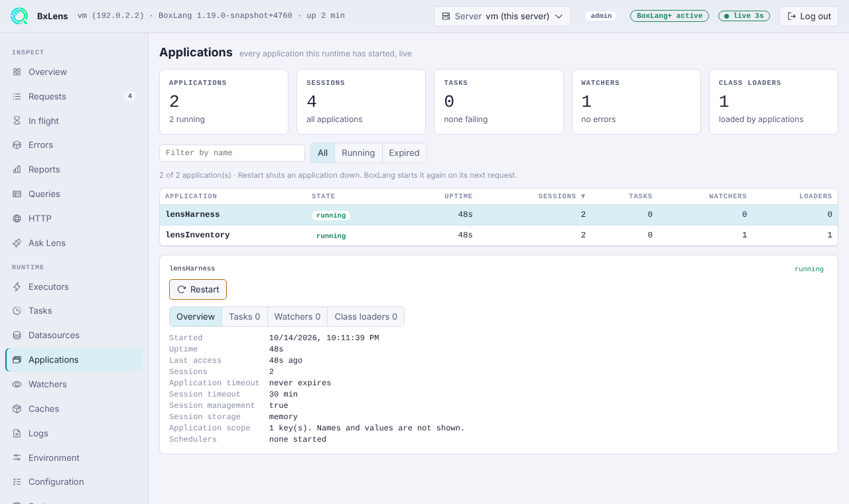
Task: Log out of BxLens
Action: (x=809, y=16)
